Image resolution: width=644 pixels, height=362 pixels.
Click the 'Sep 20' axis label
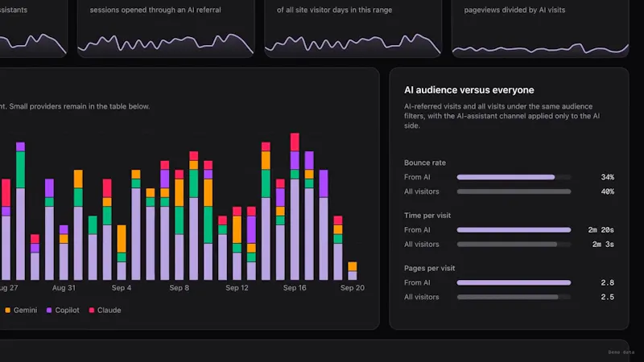(353, 288)
